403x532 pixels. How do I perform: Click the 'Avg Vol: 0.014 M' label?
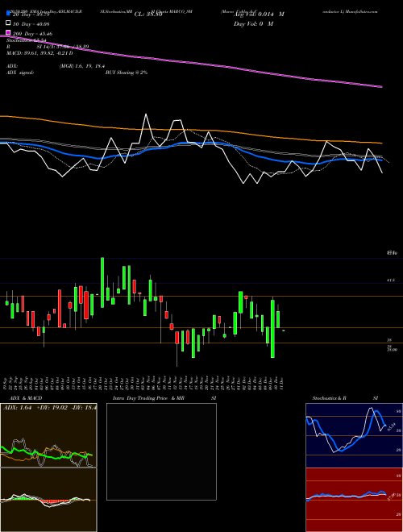coord(259,15)
